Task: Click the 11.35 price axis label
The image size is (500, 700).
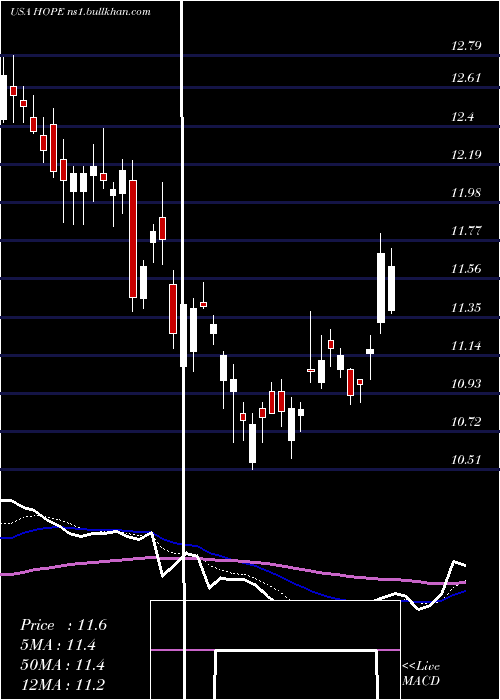Action: pos(467,308)
